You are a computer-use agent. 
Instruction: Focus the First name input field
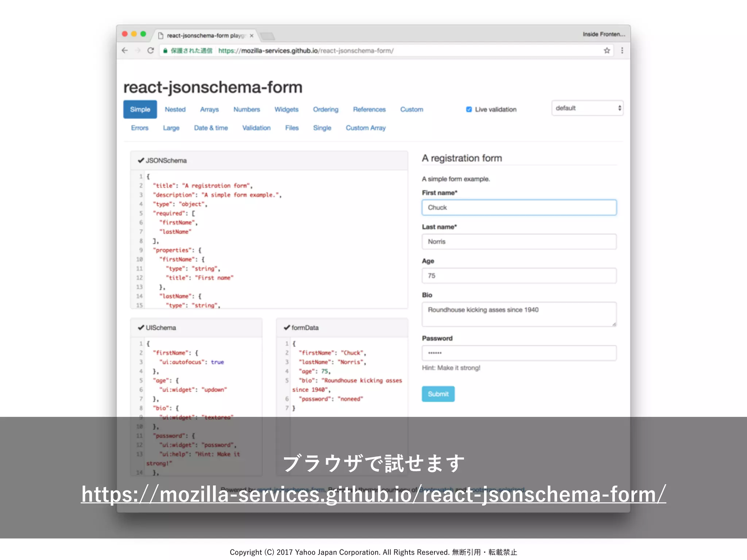point(519,207)
